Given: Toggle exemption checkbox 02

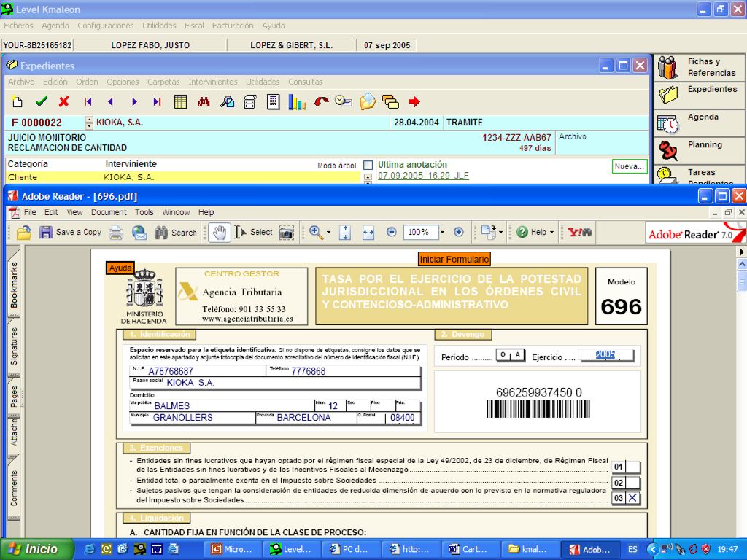Looking at the screenshot, I should (632, 483).
